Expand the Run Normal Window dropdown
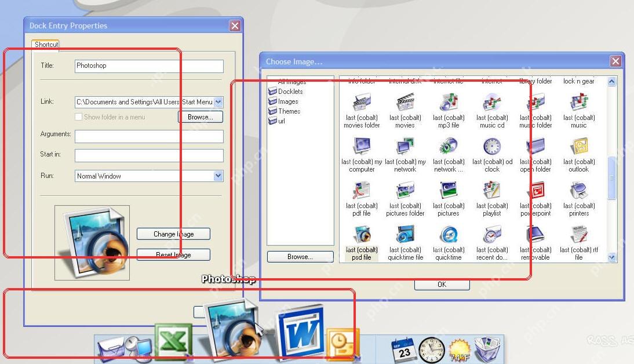Viewport: 634px width, 364px height. pyautogui.click(x=218, y=176)
